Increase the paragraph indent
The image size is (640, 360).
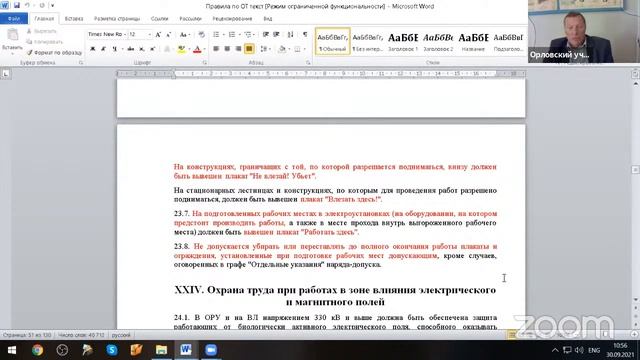click(x=276, y=35)
